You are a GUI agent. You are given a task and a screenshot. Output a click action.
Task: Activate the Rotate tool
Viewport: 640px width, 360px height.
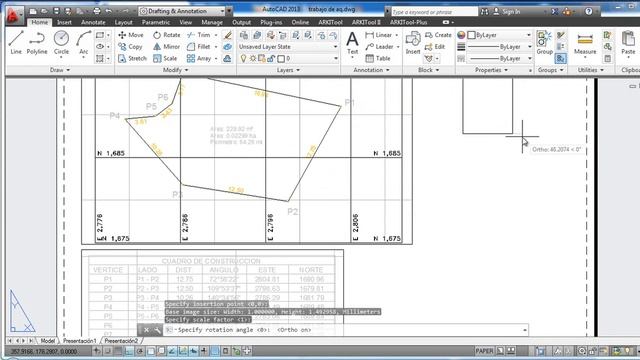[x=167, y=35]
